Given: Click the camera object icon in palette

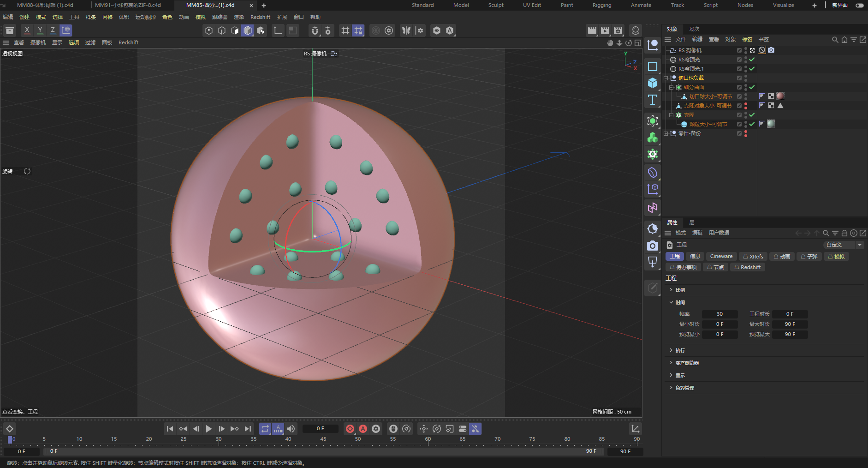Looking at the screenshot, I should point(653,246).
